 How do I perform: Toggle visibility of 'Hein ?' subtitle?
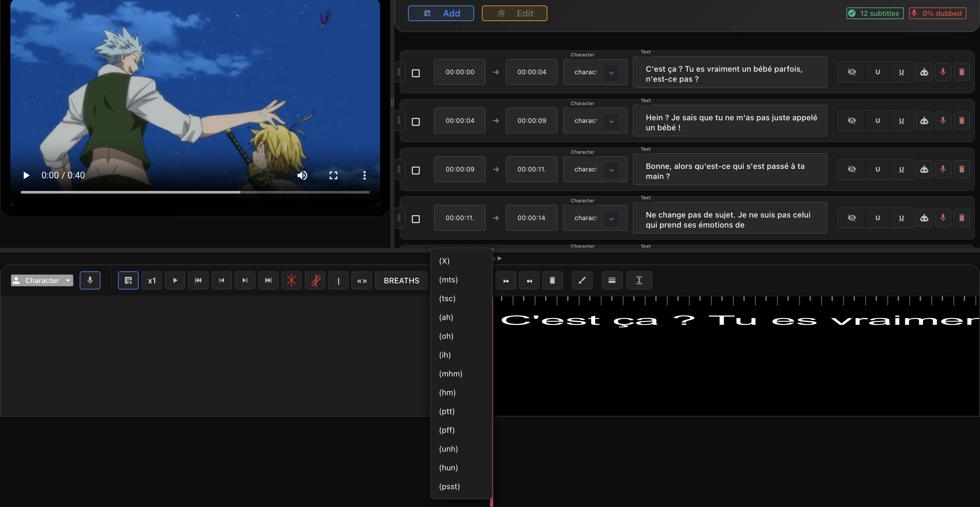(x=852, y=121)
